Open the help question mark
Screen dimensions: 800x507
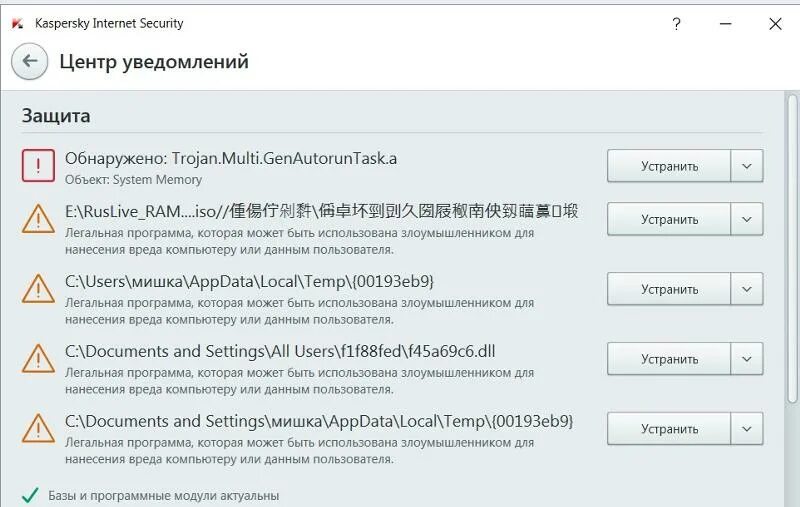point(677,24)
